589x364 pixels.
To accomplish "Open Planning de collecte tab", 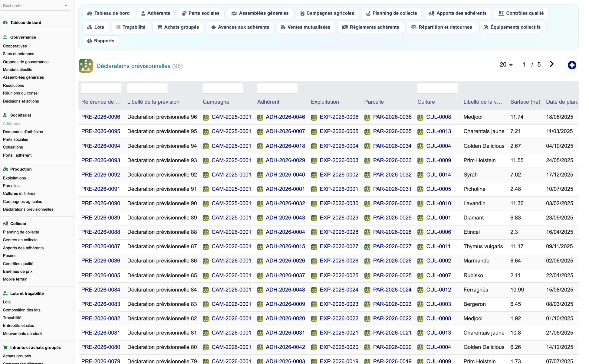I will coord(391,13).
